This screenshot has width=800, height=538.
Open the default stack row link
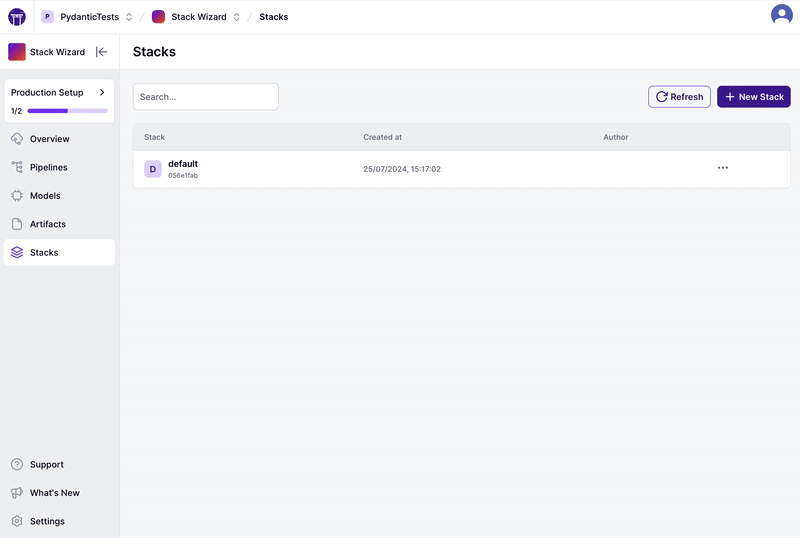click(183, 164)
